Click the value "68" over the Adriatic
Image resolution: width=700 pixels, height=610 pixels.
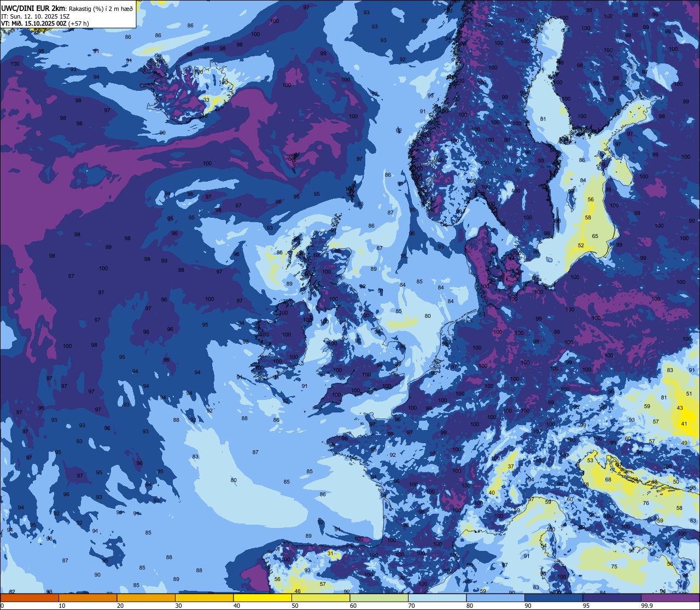point(608,480)
